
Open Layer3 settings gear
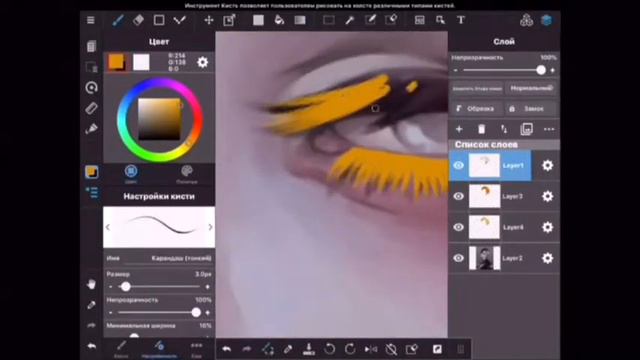tap(547, 196)
